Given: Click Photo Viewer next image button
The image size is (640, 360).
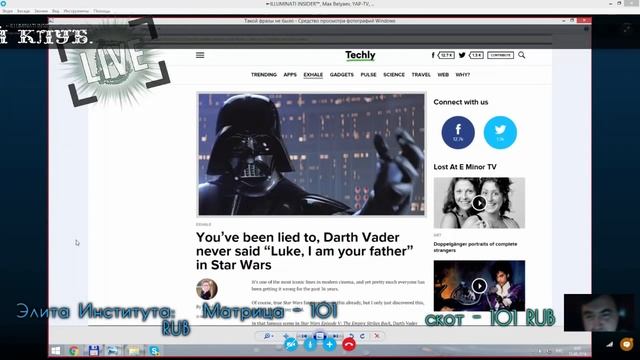Looking at the screenshot, I should 336,336.
